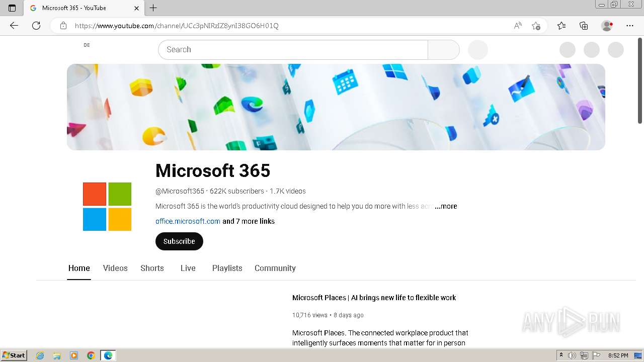Click the YouTube Search box
Image resolution: width=644 pixels, height=362 pixels.
(293, 50)
